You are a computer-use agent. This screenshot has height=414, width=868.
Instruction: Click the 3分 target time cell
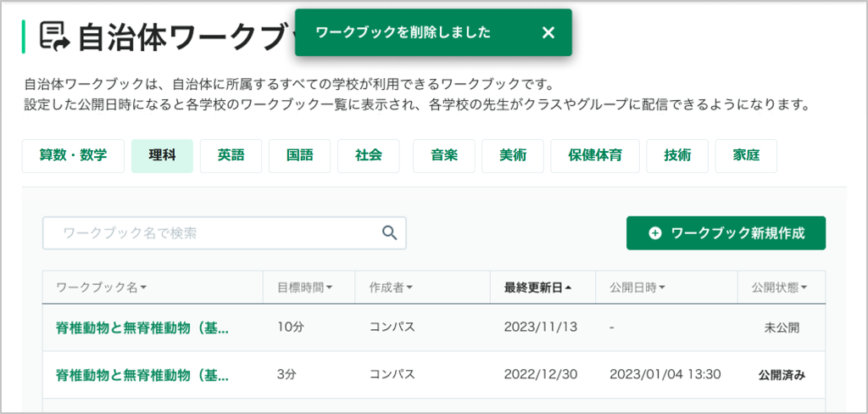(287, 375)
